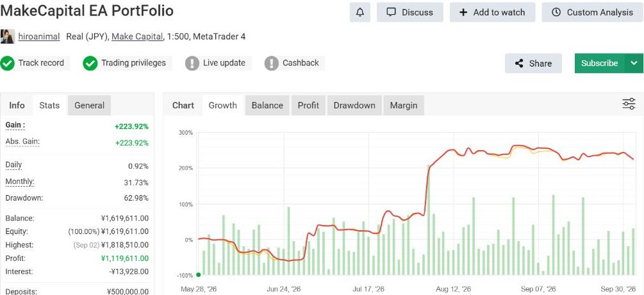Screen dimensions: 644x295
Task: Click the Gain label
Action: click(x=15, y=125)
